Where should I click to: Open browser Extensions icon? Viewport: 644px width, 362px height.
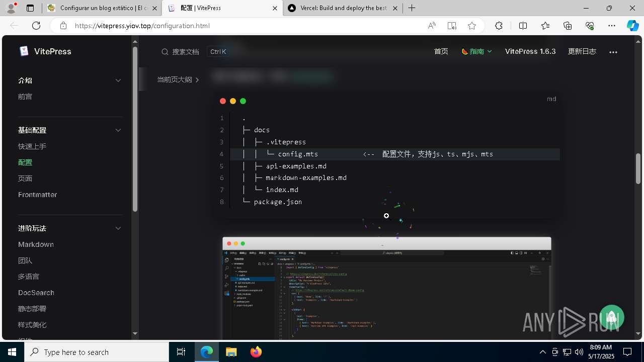pos(499,26)
